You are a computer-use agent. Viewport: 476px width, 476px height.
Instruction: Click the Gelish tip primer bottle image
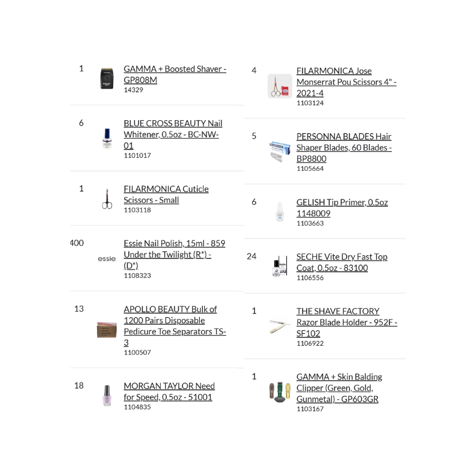(279, 212)
